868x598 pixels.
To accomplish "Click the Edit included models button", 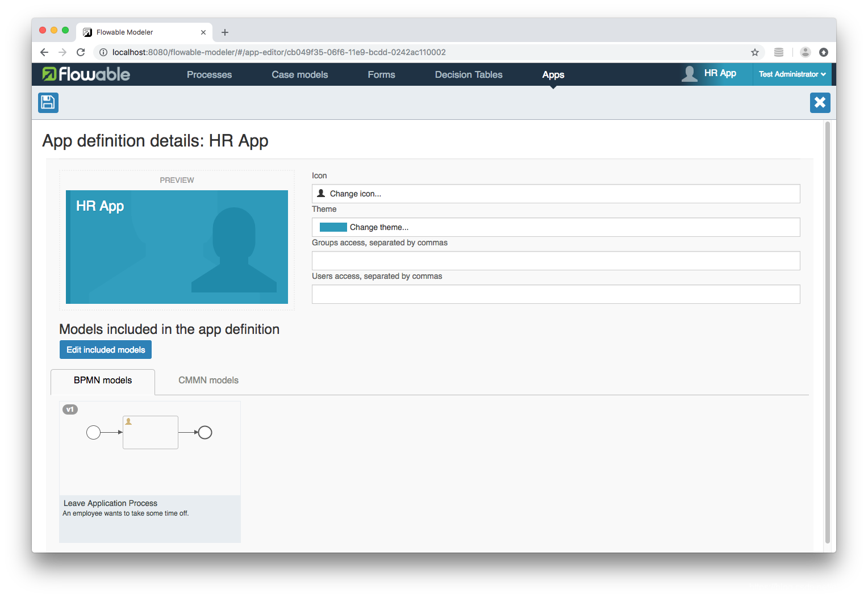I will [x=106, y=350].
